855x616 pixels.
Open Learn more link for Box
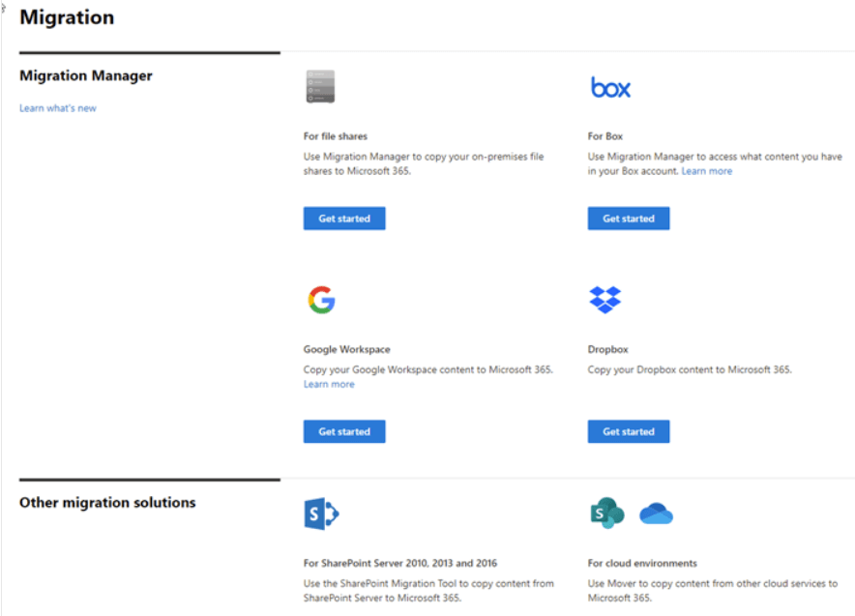click(x=707, y=171)
